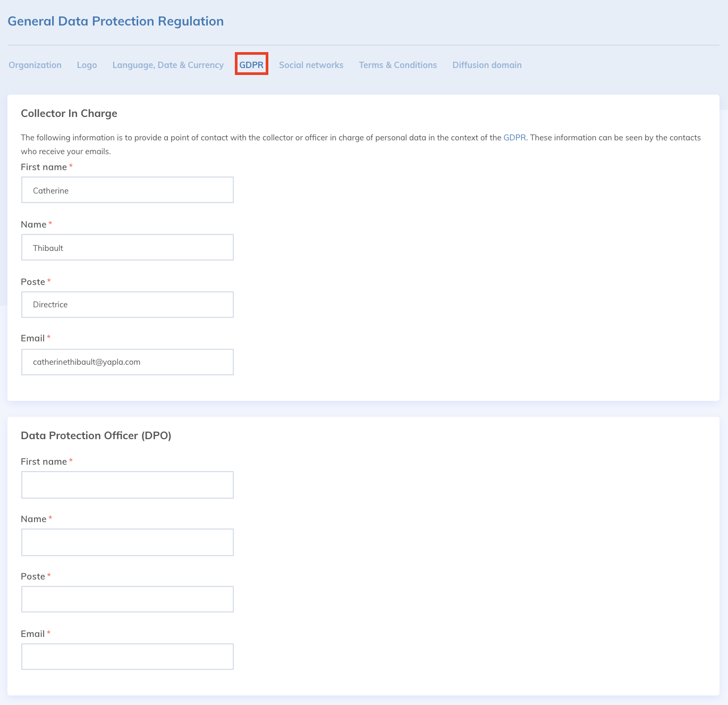Switch to Diffusion domain tab

tap(487, 65)
